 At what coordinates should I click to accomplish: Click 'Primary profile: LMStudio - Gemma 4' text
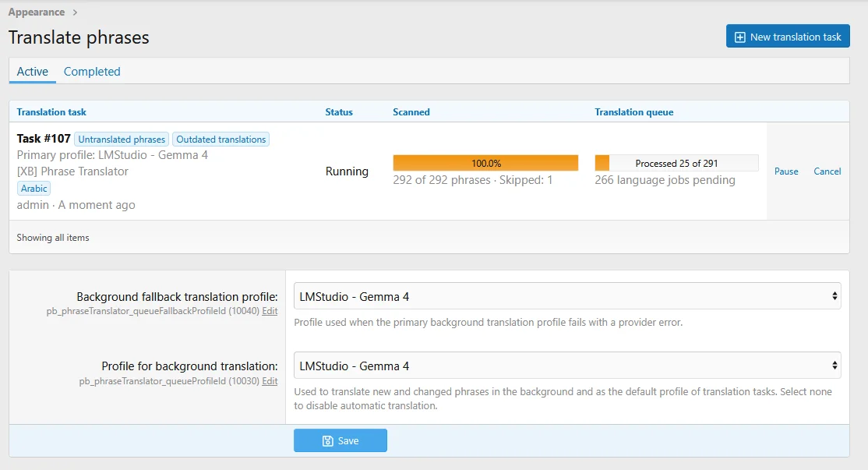112,155
